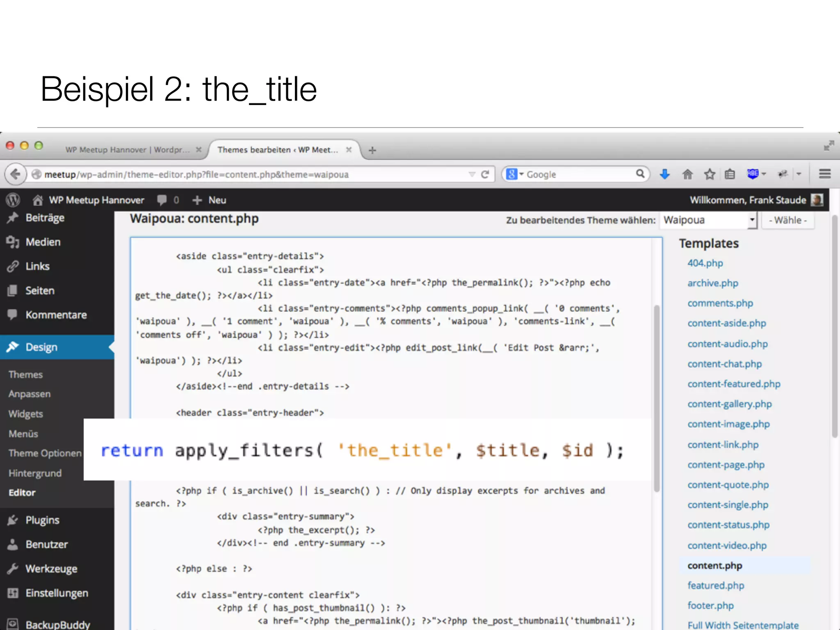The height and width of the screenshot is (630, 840).
Task: Open WP Meetup Hannover site home link
Action: [89, 200]
